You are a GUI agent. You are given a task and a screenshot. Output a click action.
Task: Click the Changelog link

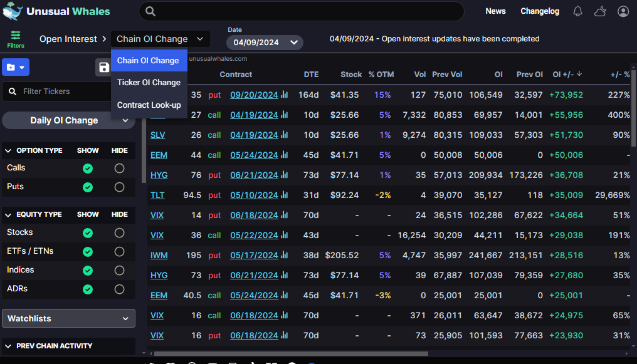[539, 11]
